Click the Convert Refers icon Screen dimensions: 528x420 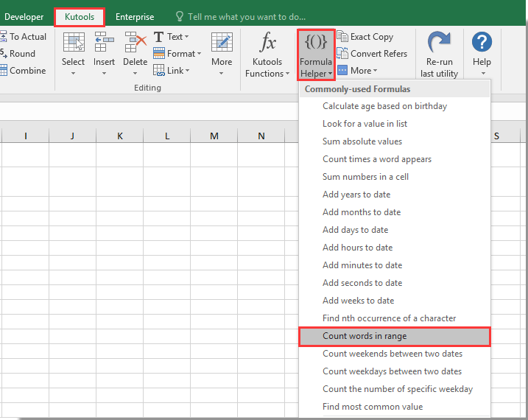342,53
